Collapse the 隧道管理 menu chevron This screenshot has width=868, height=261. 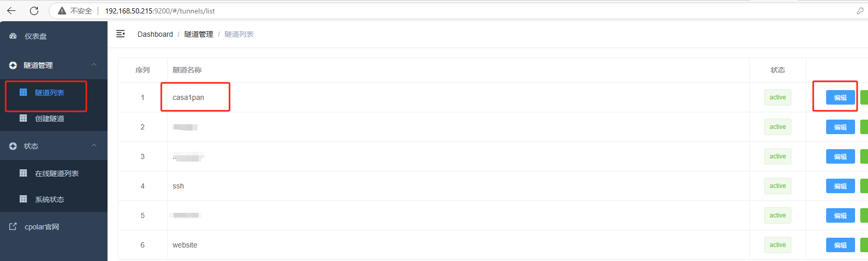tap(94, 65)
